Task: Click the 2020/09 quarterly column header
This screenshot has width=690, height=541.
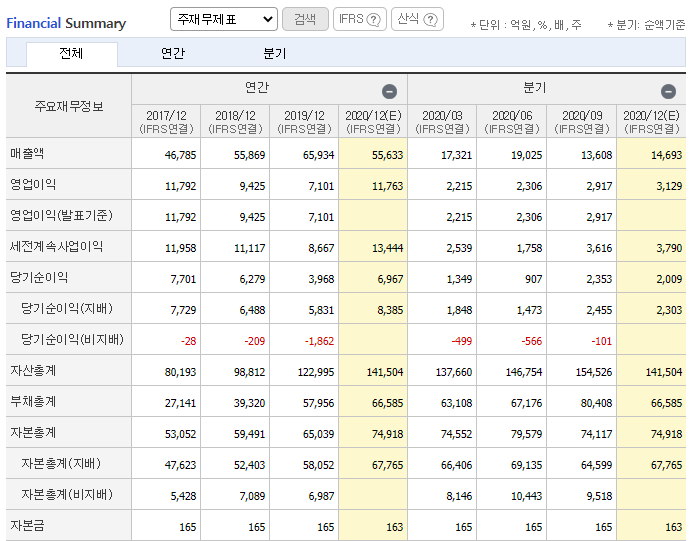Action: tap(582, 121)
